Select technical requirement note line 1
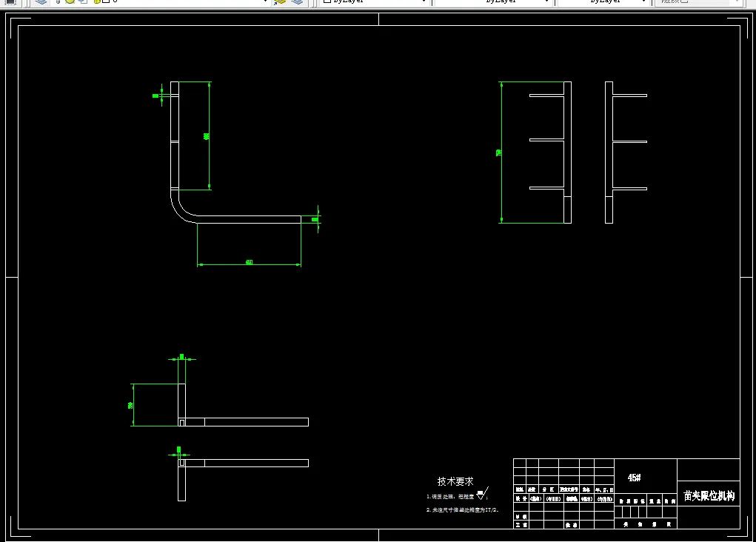Image resolution: width=756 pixels, height=542 pixels. tap(450, 496)
